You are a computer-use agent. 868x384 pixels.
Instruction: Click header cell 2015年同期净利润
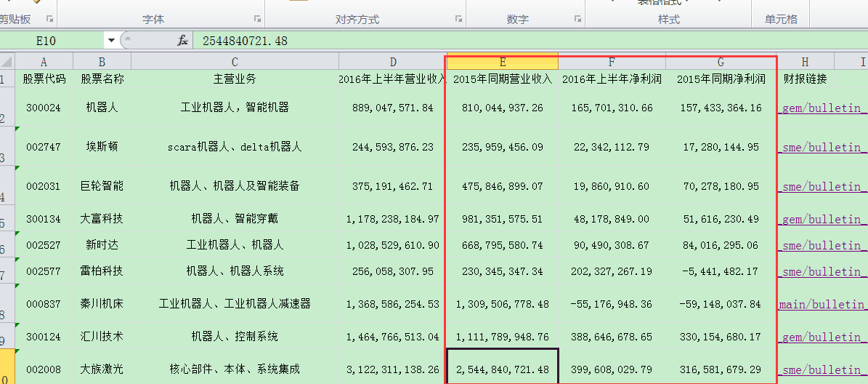[721, 79]
